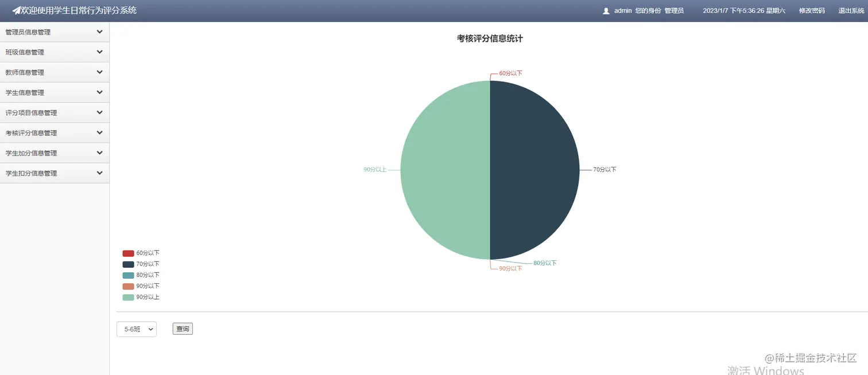
Task: Expand 学生扣分信息管理 chevron arrow
Action: 100,173
